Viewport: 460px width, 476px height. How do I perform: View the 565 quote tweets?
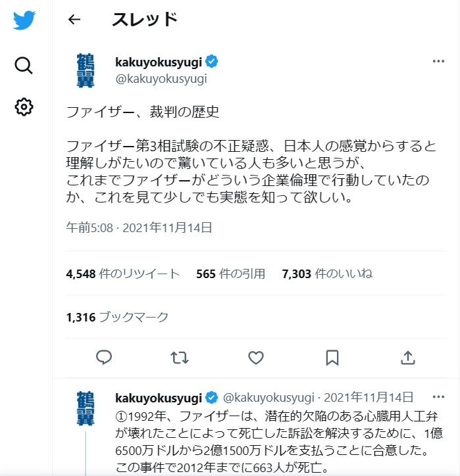pyautogui.click(x=230, y=274)
